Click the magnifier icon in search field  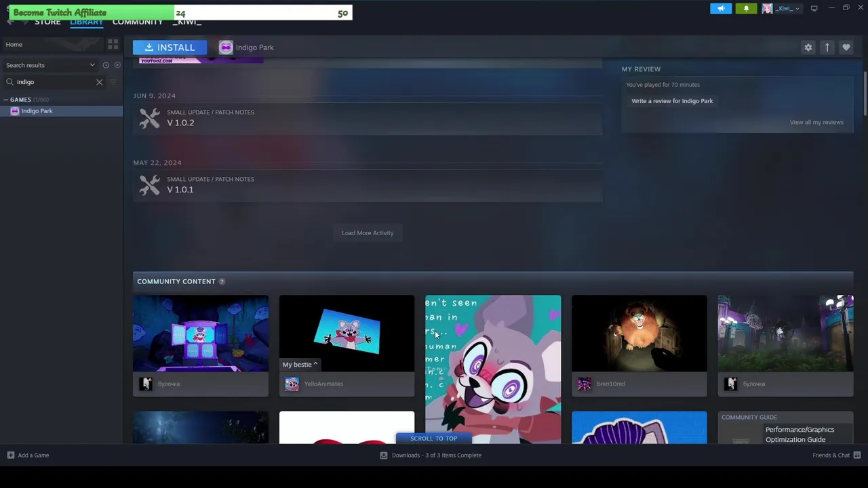(9, 82)
